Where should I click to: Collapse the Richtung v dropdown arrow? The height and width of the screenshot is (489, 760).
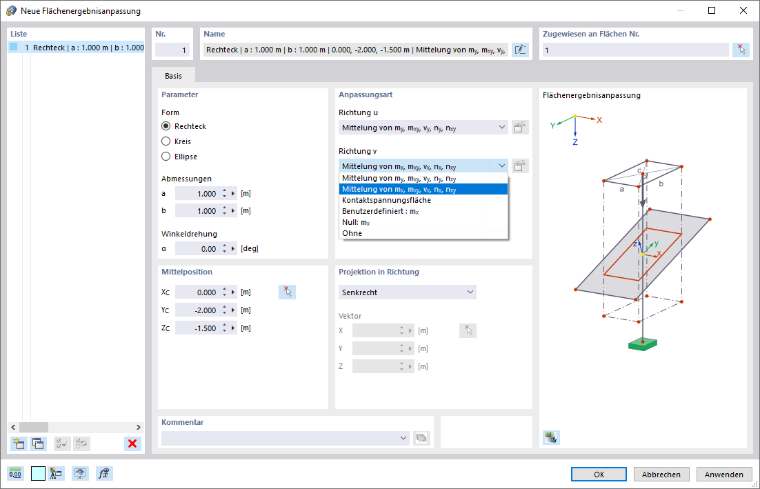coord(502,166)
